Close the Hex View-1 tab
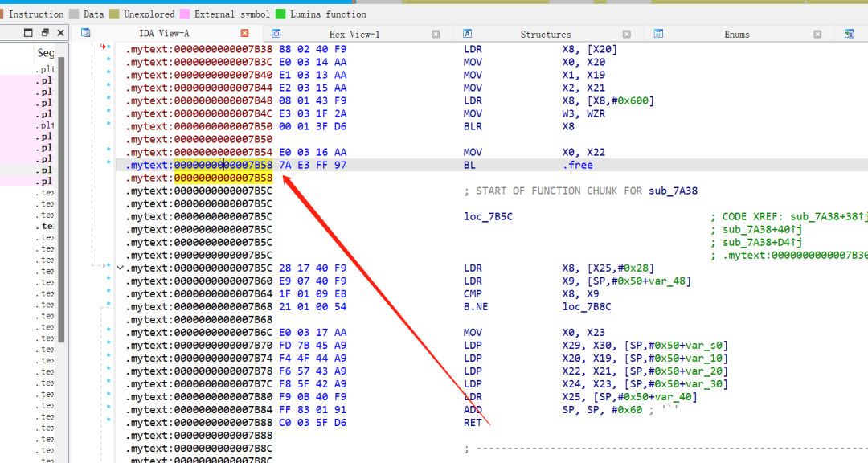The height and width of the screenshot is (463, 868). 436,34
